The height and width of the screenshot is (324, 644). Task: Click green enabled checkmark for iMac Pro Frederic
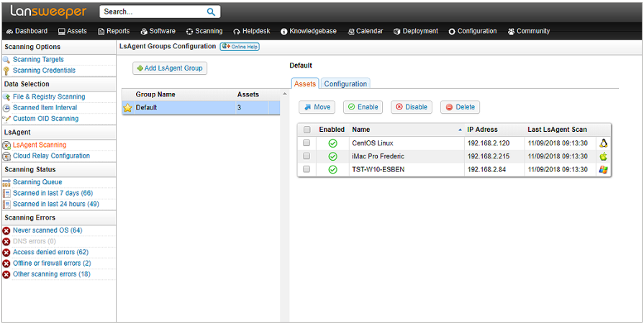coord(332,156)
